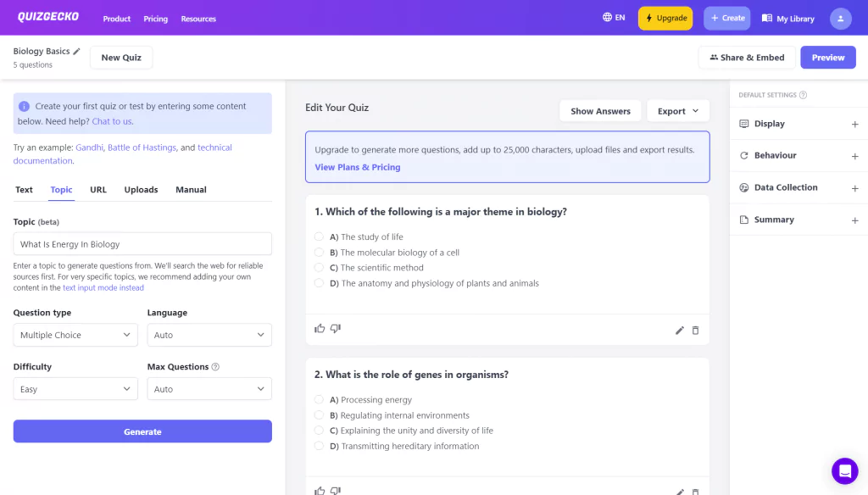Thumbs up question 1
Image resolution: width=868 pixels, height=495 pixels.
320,328
